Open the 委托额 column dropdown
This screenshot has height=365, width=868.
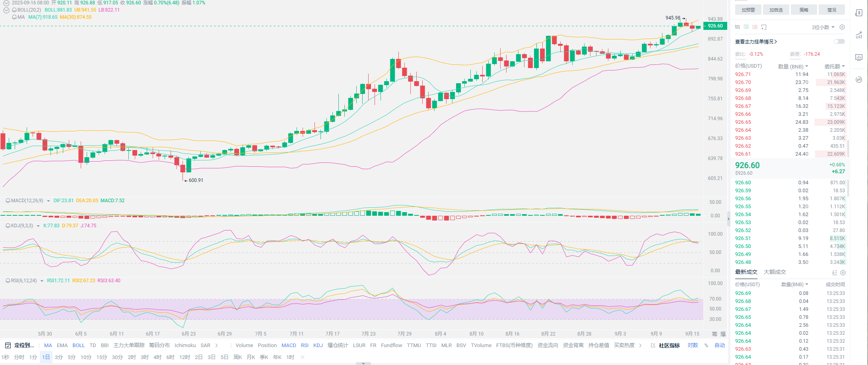tap(835, 66)
